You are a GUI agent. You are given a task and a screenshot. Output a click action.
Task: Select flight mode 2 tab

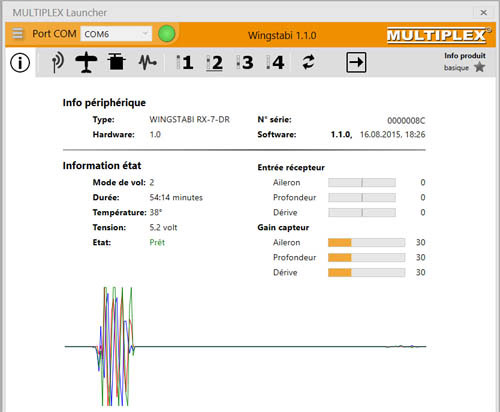point(215,63)
